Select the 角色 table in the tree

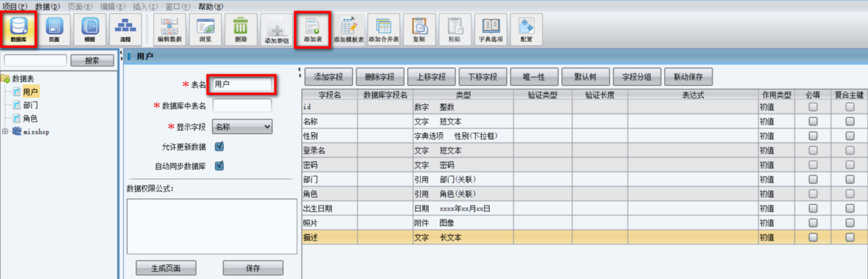[30, 118]
